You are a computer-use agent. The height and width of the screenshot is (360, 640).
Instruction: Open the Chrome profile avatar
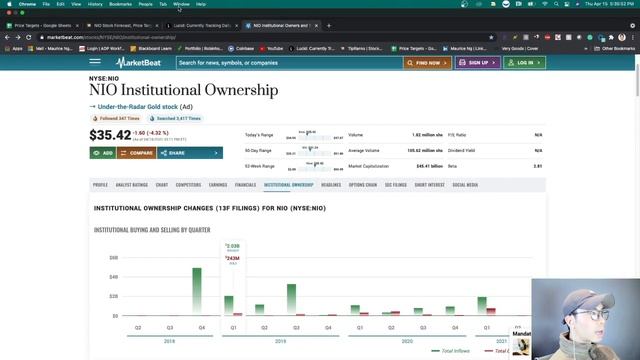[622, 37]
